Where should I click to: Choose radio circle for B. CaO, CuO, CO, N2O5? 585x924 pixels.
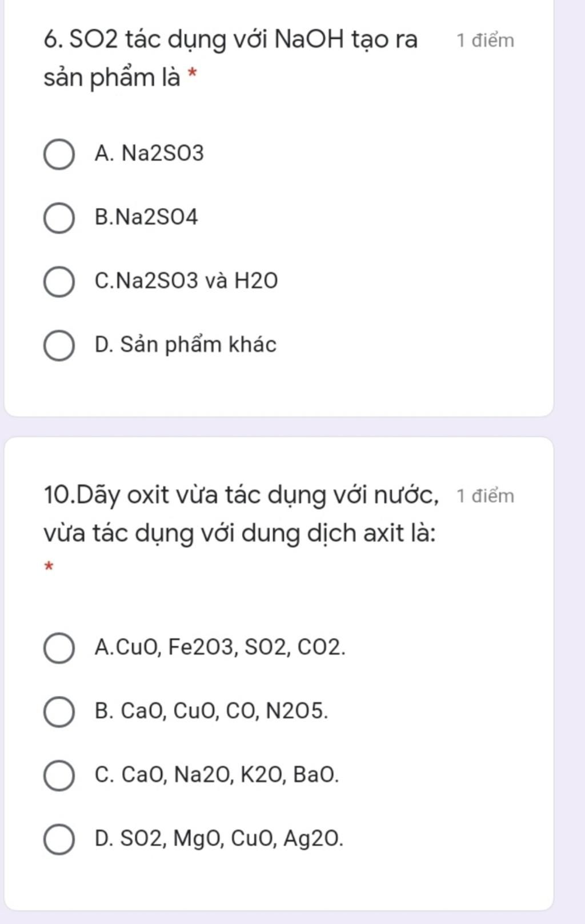coord(59,711)
